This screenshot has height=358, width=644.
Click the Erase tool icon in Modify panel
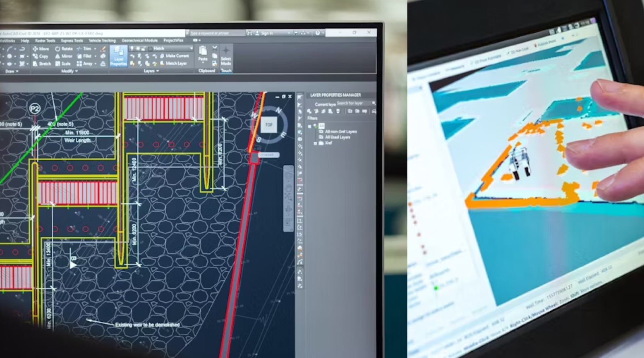coord(103,49)
